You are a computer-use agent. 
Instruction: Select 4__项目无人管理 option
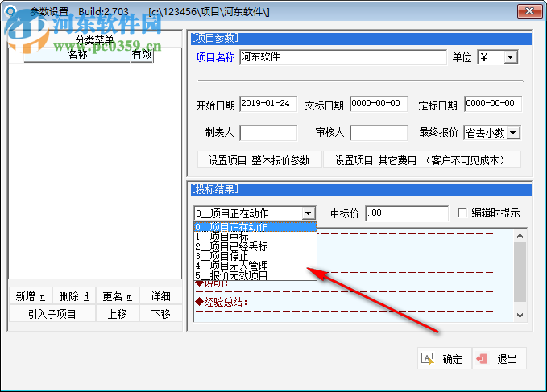(x=255, y=266)
